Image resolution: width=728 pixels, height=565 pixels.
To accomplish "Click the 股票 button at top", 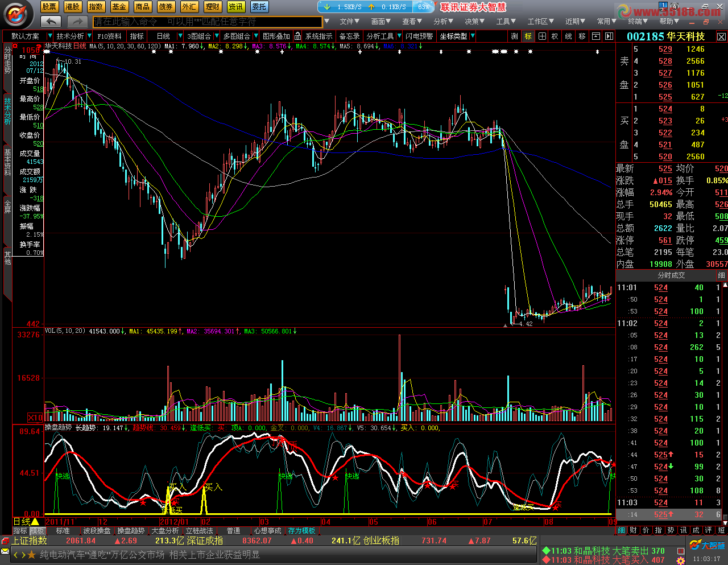I will point(49,7).
